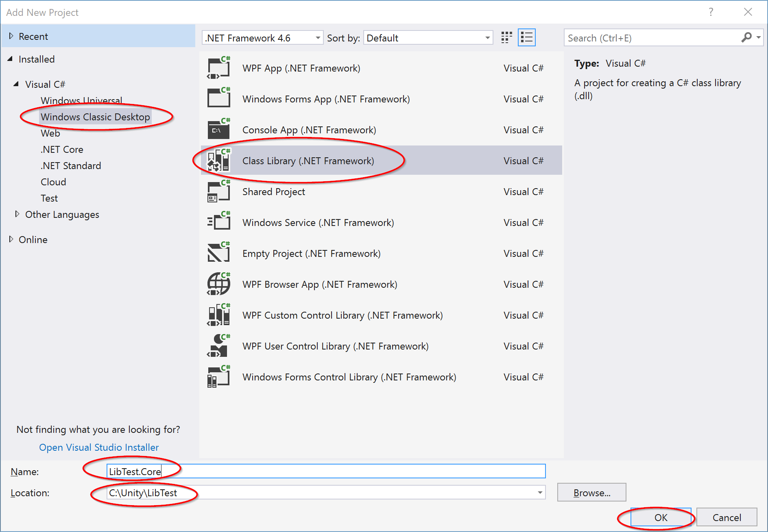Select the WPF Browser App globe icon
This screenshot has width=768, height=532.
pyautogui.click(x=219, y=284)
